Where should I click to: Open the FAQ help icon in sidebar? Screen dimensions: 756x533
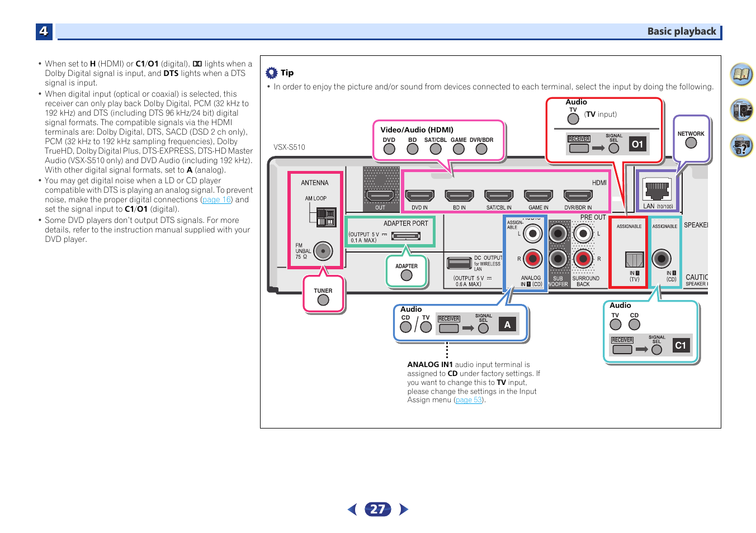coord(741,146)
